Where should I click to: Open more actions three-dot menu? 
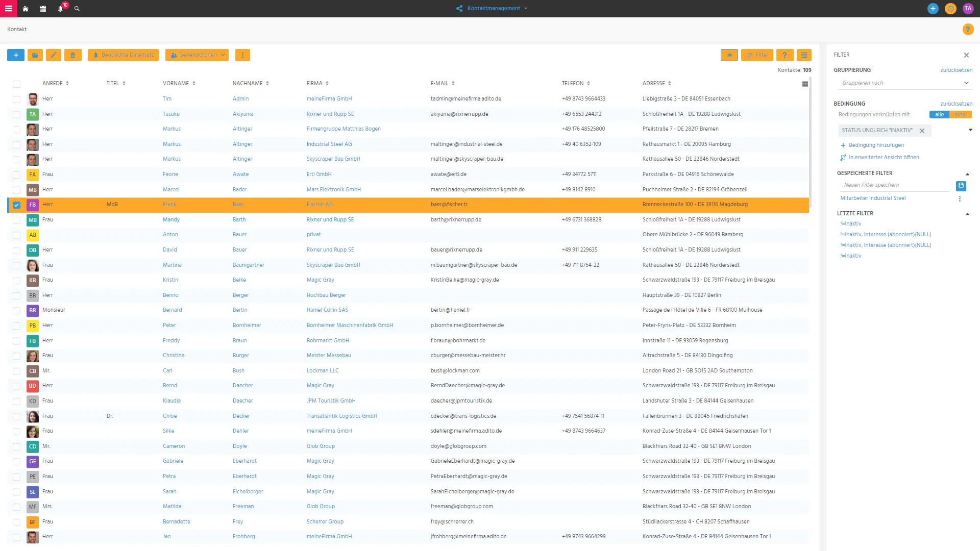coord(242,55)
